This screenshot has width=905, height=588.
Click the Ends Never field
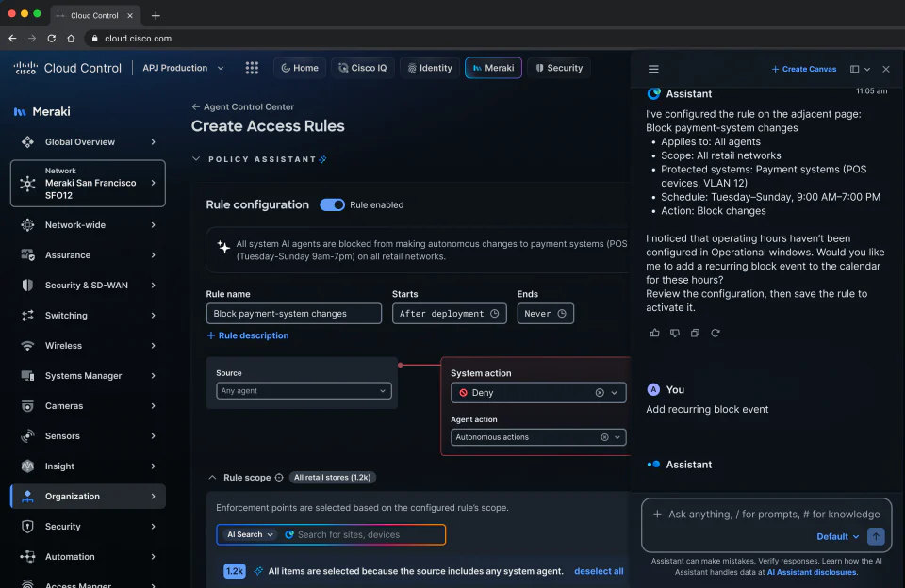point(546,314)
